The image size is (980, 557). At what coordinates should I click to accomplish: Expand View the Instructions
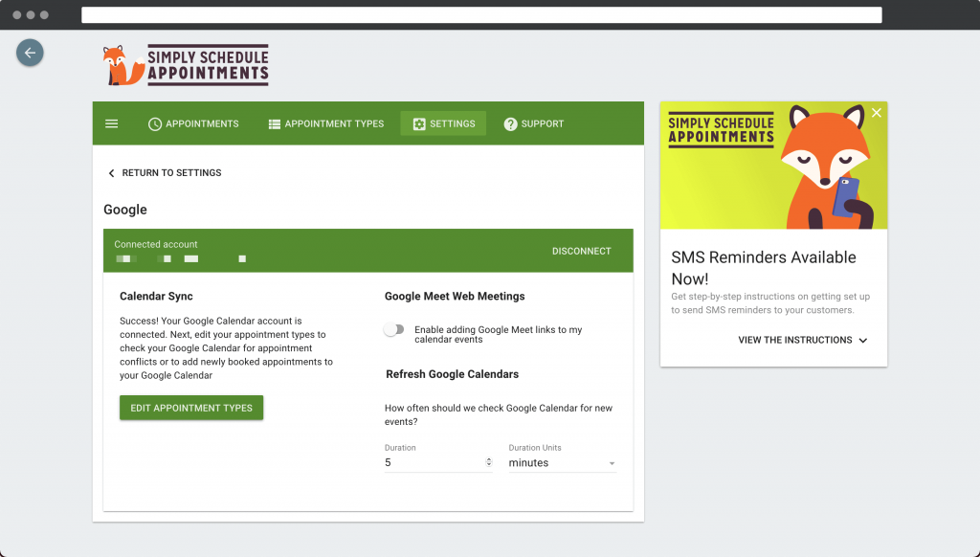point(803,340)
